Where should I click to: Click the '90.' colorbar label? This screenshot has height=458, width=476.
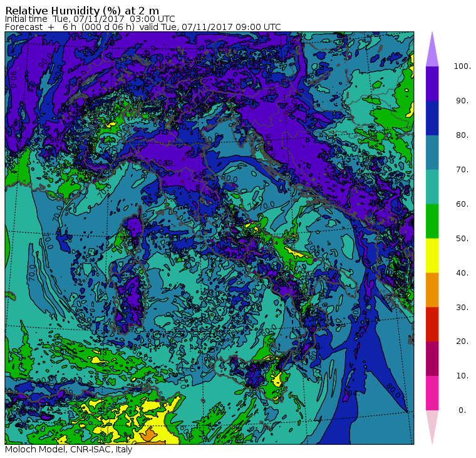pos(462,101)
